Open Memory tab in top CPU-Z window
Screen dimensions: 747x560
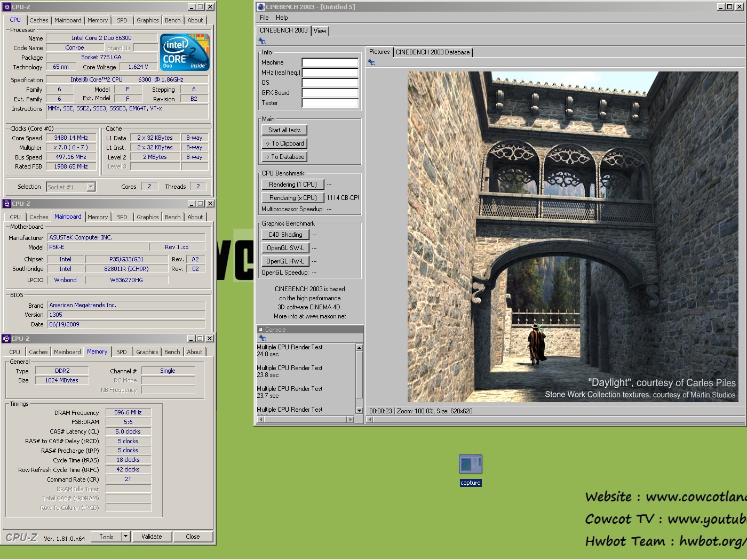tap(98, 20)
